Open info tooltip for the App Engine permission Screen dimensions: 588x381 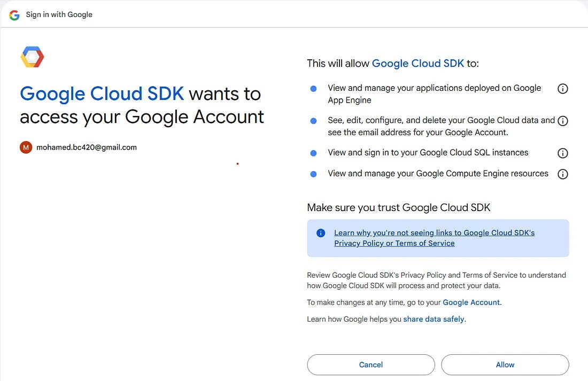pyautogui.click(x=562, y=88)
